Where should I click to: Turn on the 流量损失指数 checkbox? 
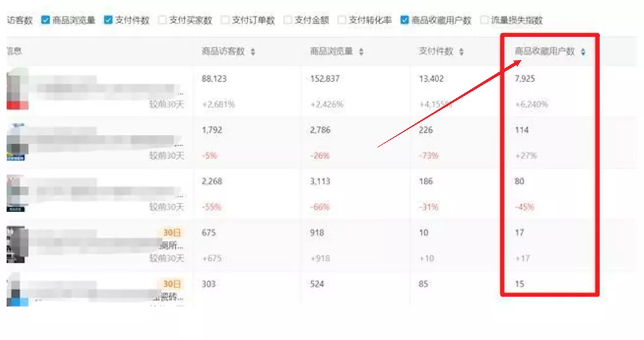485,20
